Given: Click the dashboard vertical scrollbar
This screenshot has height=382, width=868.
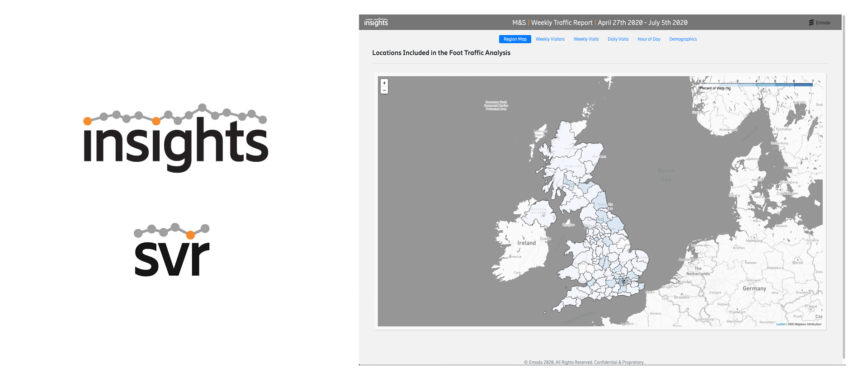Looking at the screenshot, I should point(844,187).
